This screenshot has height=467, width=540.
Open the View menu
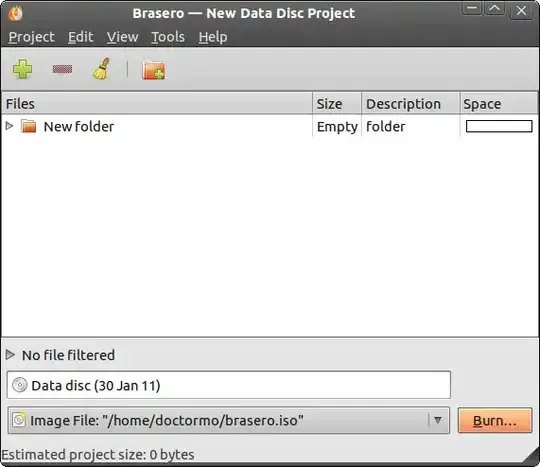(x=122, y=37)
